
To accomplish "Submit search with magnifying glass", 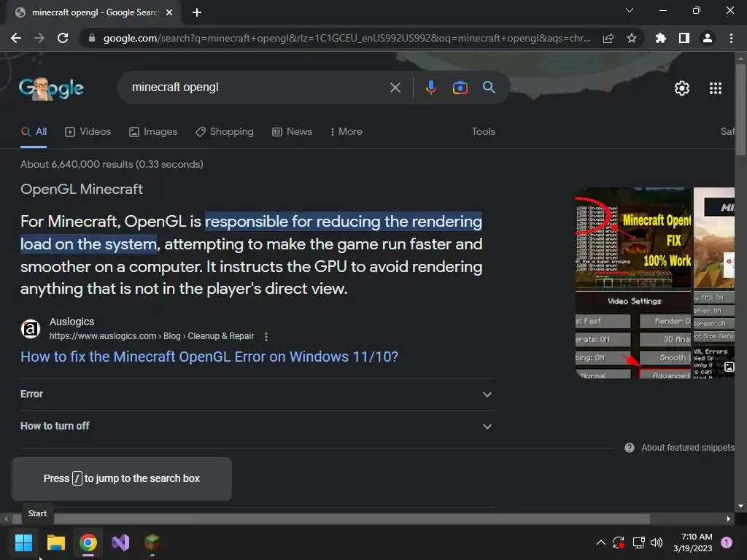I will (x=489, y=87).
